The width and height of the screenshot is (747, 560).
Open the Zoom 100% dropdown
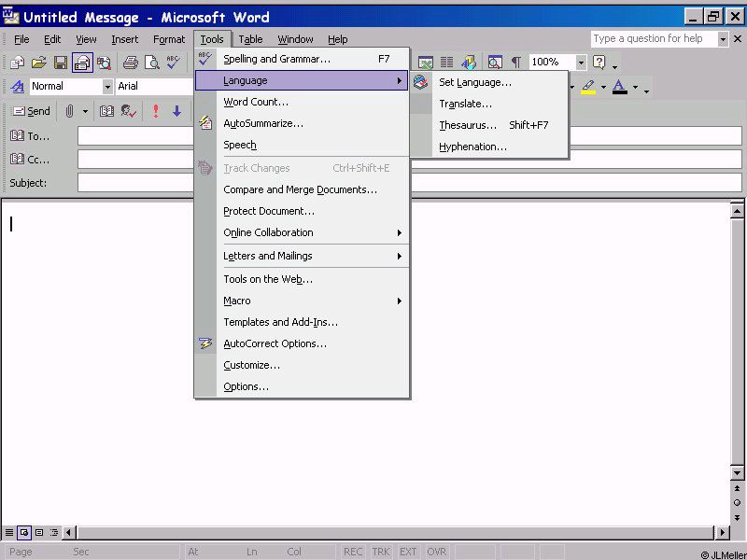(x=581, y=63)
